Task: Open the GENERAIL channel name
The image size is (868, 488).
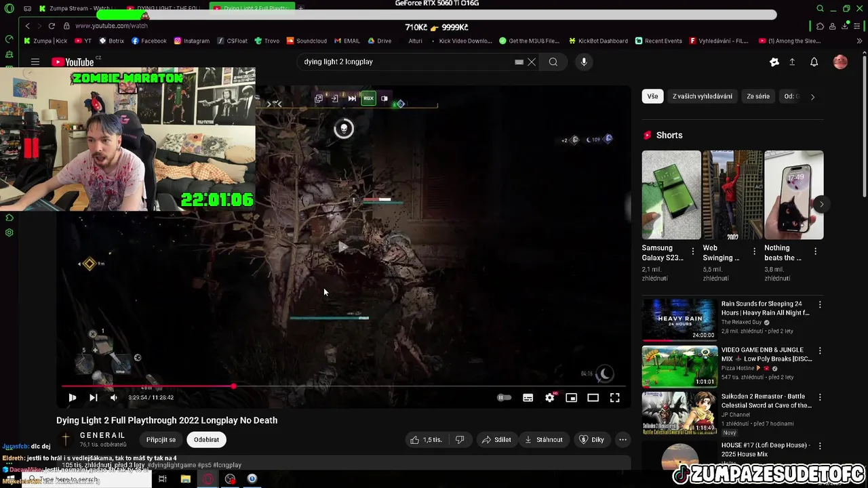Action: click(102, 435)
